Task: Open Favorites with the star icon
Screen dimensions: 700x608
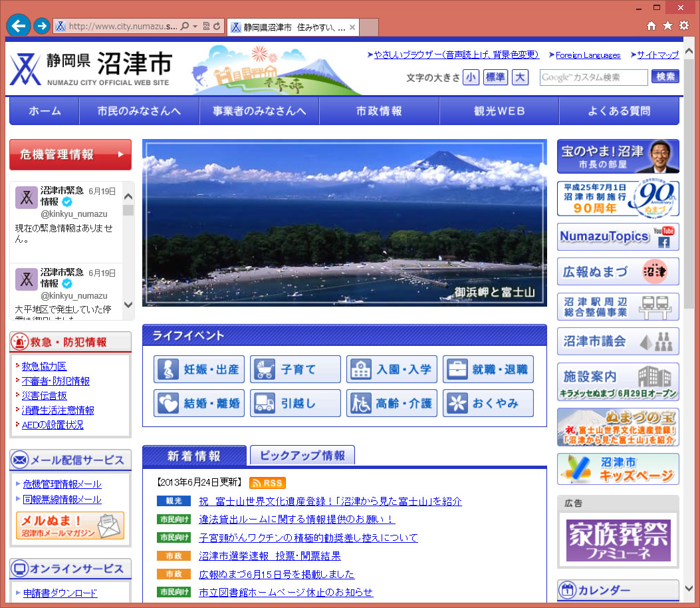Action: click(x=668, y=25)
